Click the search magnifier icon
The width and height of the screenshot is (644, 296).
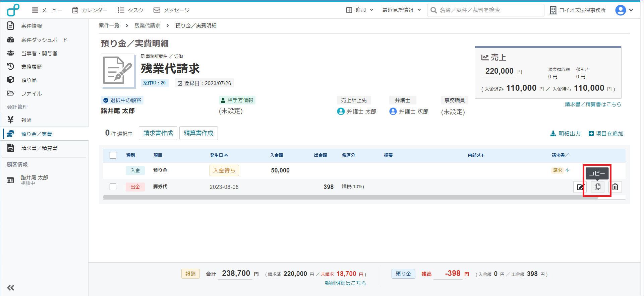click(x=433, y=10)
